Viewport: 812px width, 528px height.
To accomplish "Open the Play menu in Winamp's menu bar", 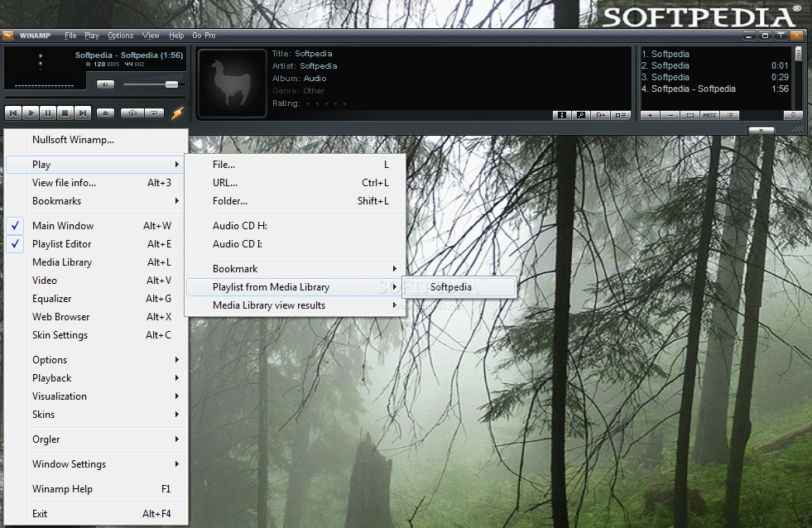I will [x=92, y=36].
